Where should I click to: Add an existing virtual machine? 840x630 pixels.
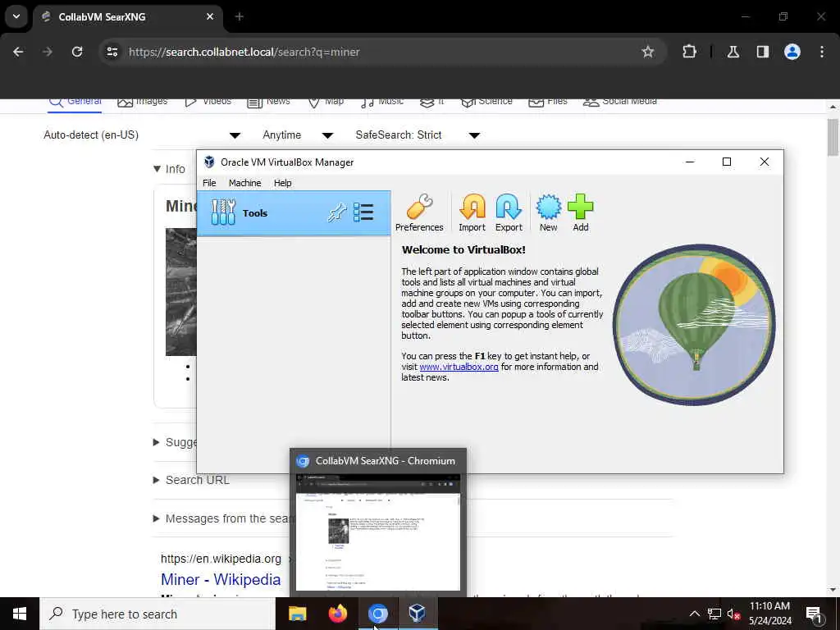click(580, 212)
